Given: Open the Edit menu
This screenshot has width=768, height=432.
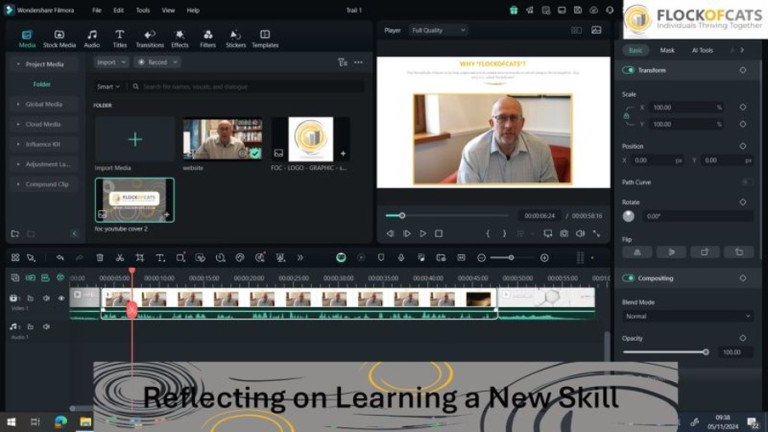Looking at the screenshot, I should click(119, 10).
